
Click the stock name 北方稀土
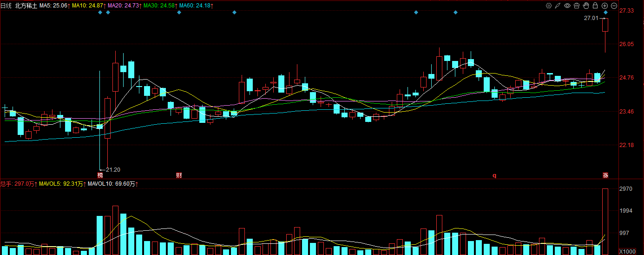coord(26,6)
